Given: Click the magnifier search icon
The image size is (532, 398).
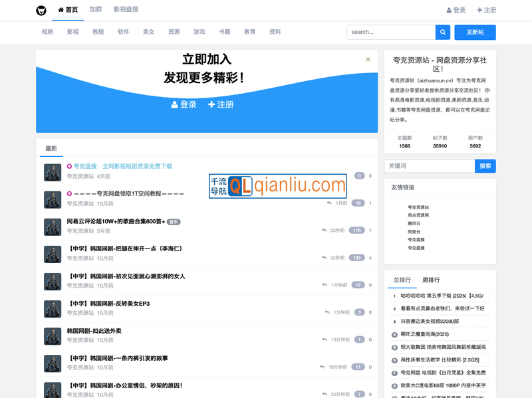Looking at the screenshot, I should tap(443, 32).
